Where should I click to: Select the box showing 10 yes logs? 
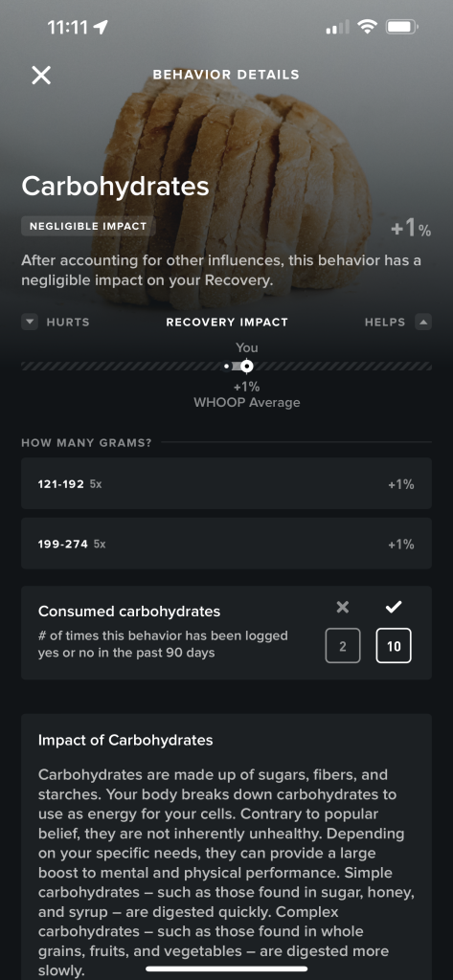coord(394,646)
